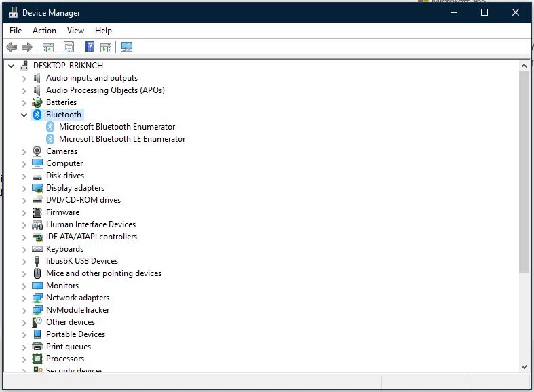
Task: Select the Audio inputs and outputs speaker icon
Action: click(x=37, y=78)
